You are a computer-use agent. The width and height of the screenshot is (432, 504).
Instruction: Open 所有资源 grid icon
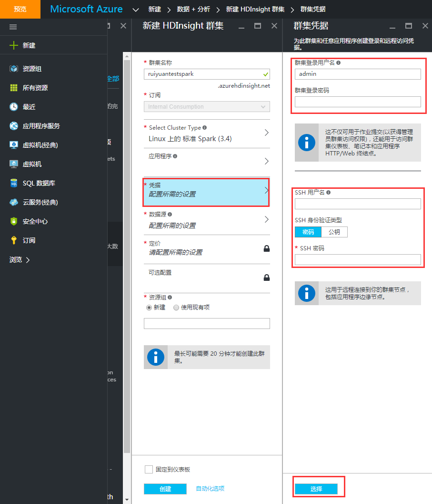point(14,88)
